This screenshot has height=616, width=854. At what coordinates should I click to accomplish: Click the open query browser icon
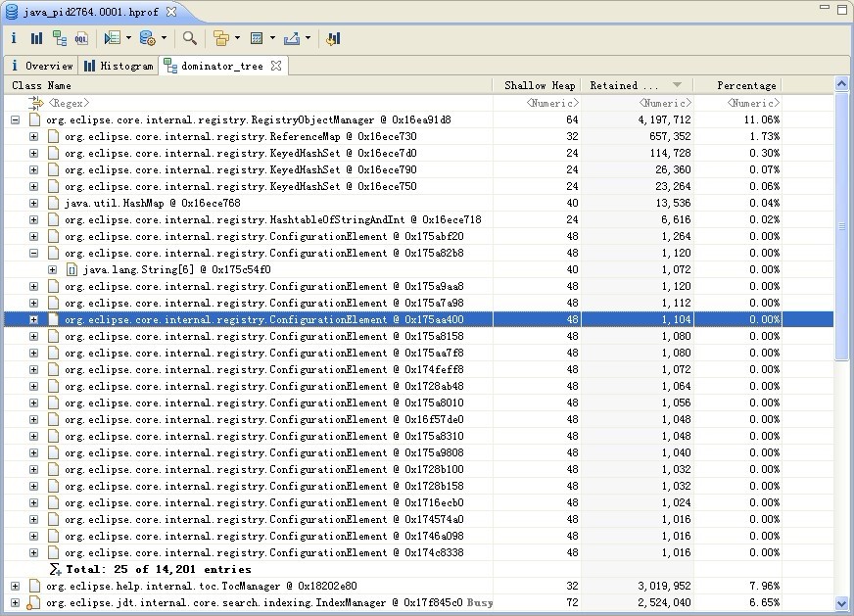click(148, 38)
